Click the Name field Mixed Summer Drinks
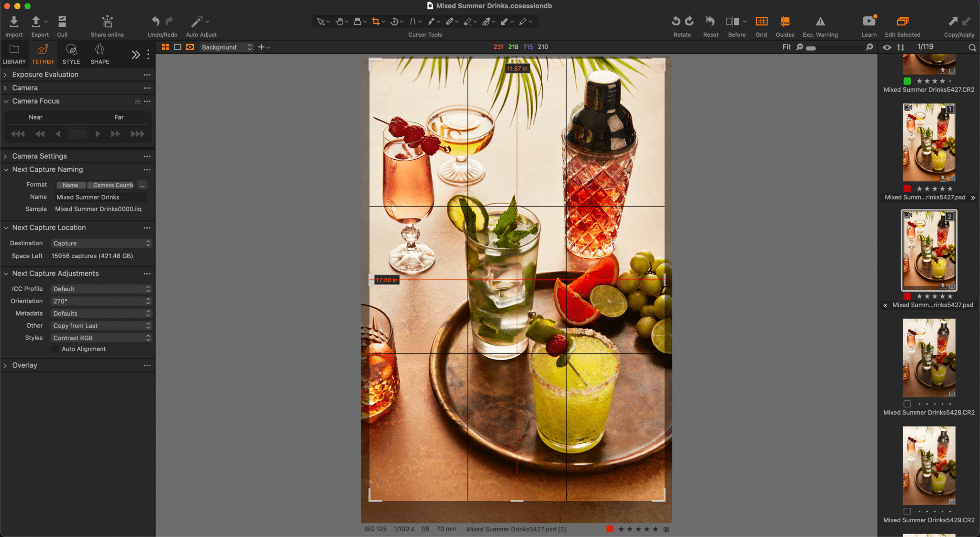 tap(101, 197)
